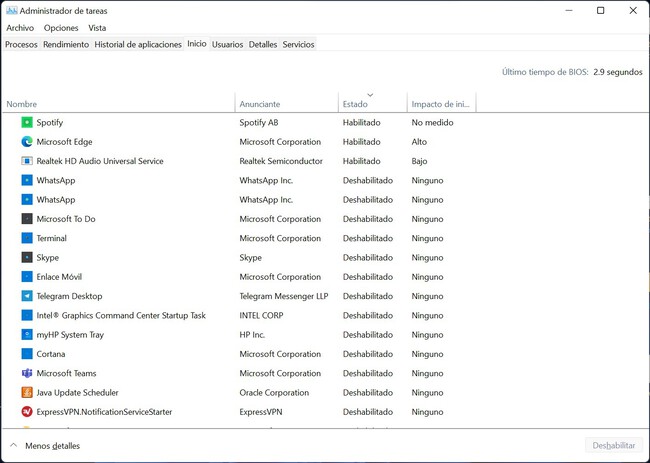Click the Microsoft Edge icon
The width and height of the screenshot is (650, 463).
(27, 142)
